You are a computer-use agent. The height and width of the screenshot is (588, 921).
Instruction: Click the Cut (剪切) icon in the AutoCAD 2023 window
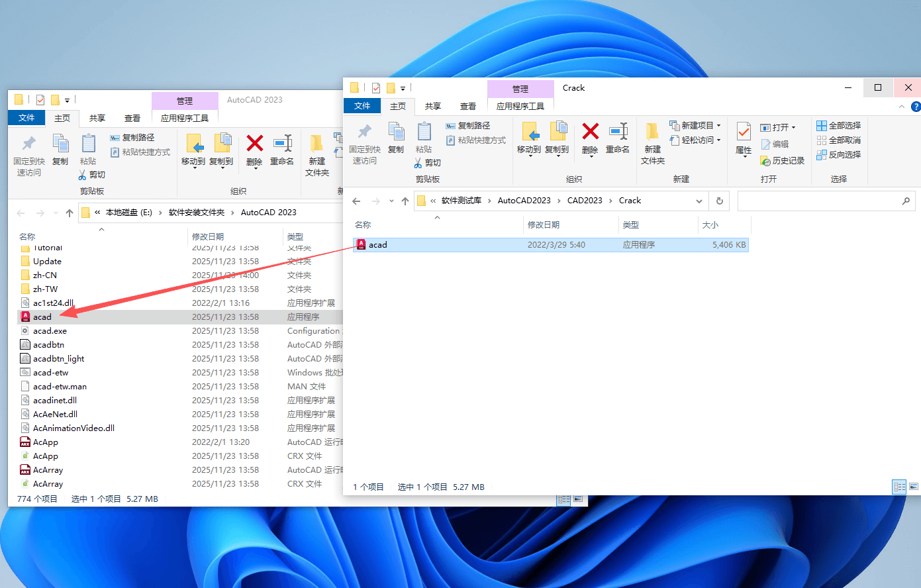92,173
